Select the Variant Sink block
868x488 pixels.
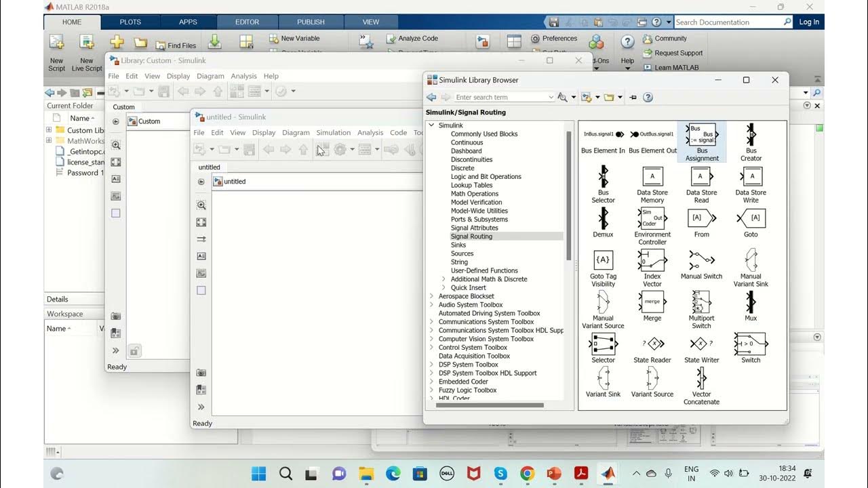tap(603, 382)
